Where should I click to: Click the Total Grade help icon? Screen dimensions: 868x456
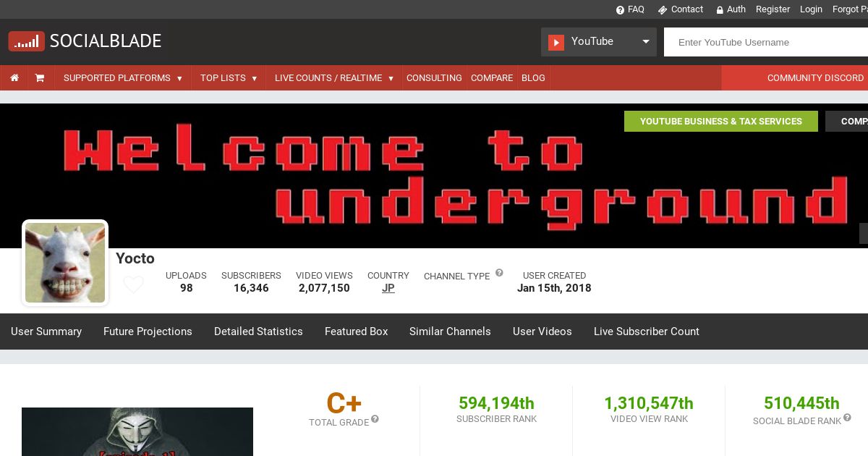coord(375,419)
